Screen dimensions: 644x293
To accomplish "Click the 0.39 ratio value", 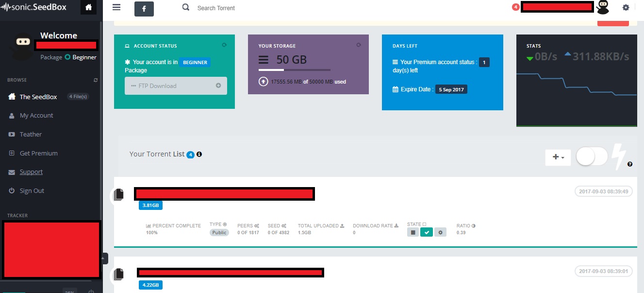I will coord(462,233).
